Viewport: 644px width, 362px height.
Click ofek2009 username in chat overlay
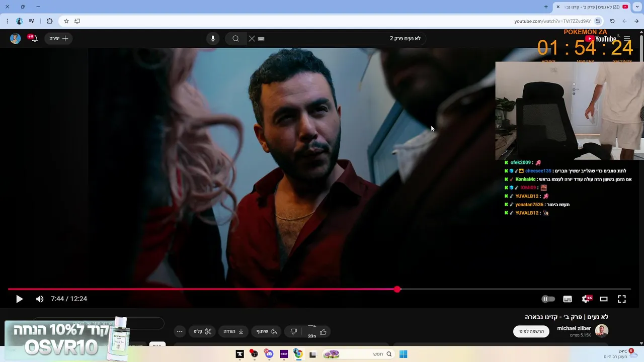point(521,162)
